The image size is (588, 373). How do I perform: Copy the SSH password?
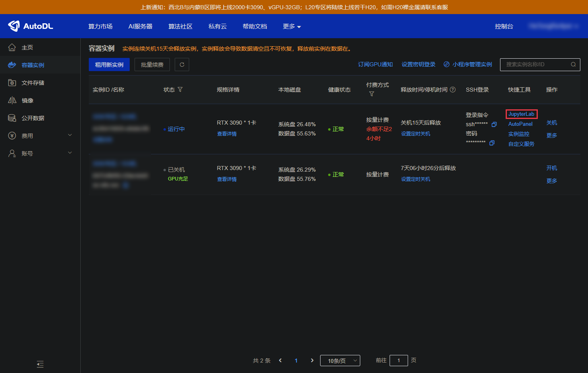tap(492, 143)
